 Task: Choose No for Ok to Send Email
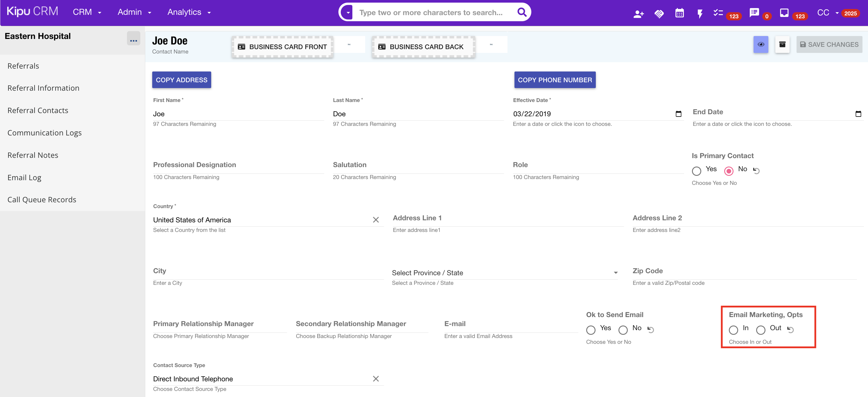[x=623, y=330]
